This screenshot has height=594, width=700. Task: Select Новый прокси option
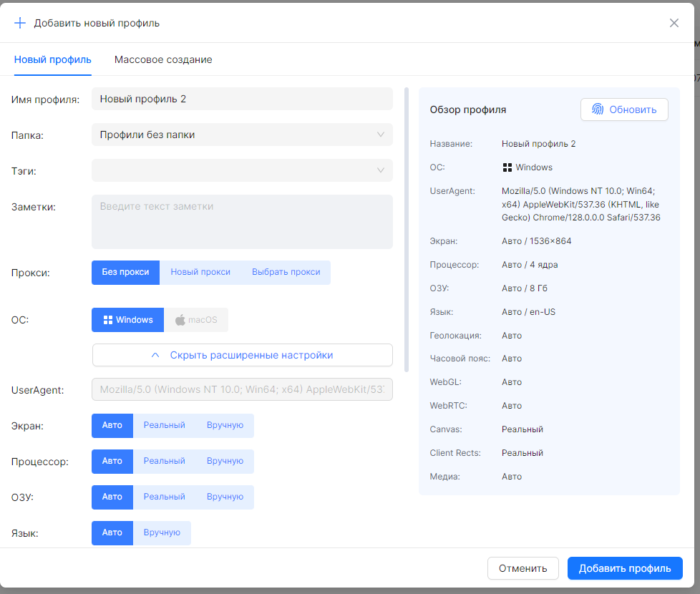coord(200,272)
